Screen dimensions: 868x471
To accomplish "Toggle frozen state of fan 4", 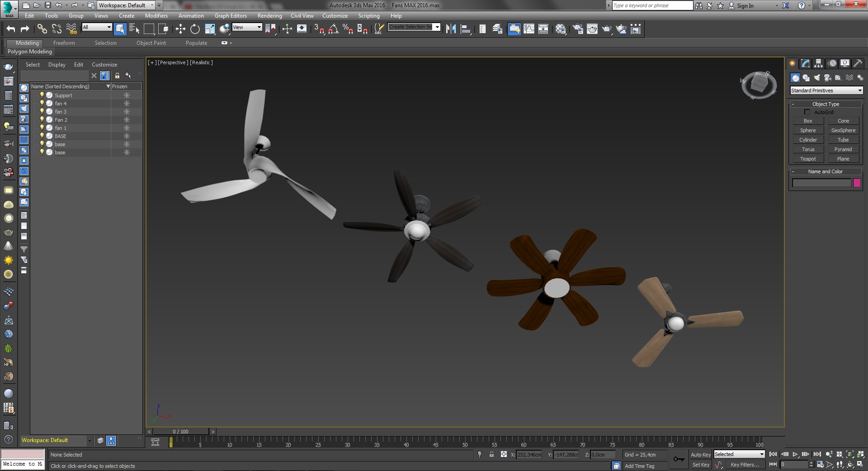I will 127,104.
